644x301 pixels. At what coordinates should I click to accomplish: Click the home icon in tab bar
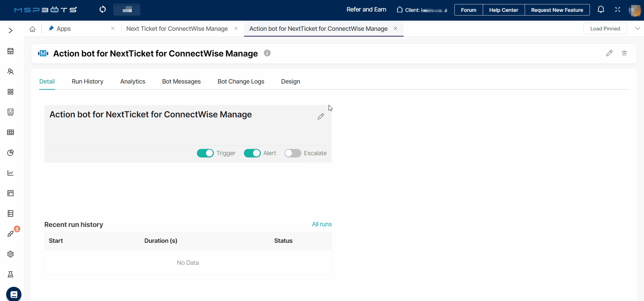(32, 29)
